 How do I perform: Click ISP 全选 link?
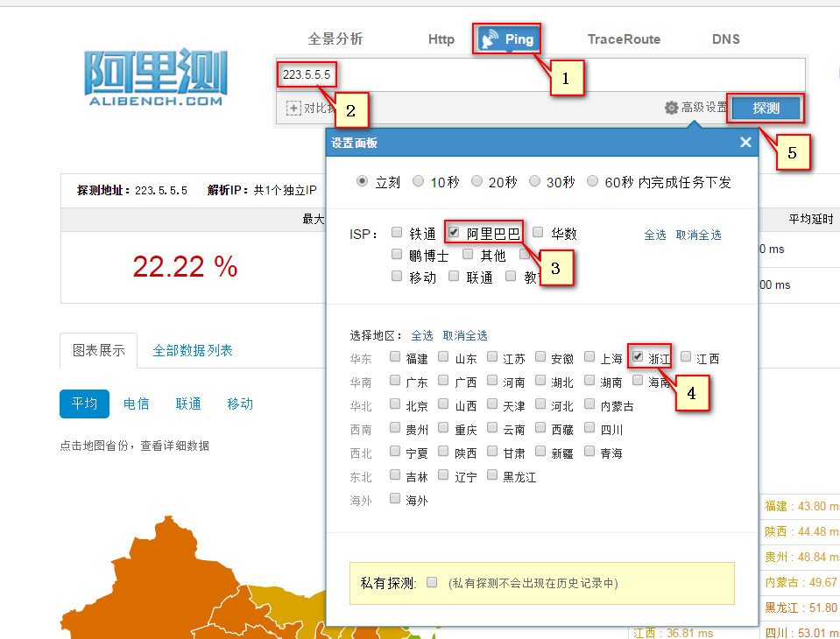(654, 235)
